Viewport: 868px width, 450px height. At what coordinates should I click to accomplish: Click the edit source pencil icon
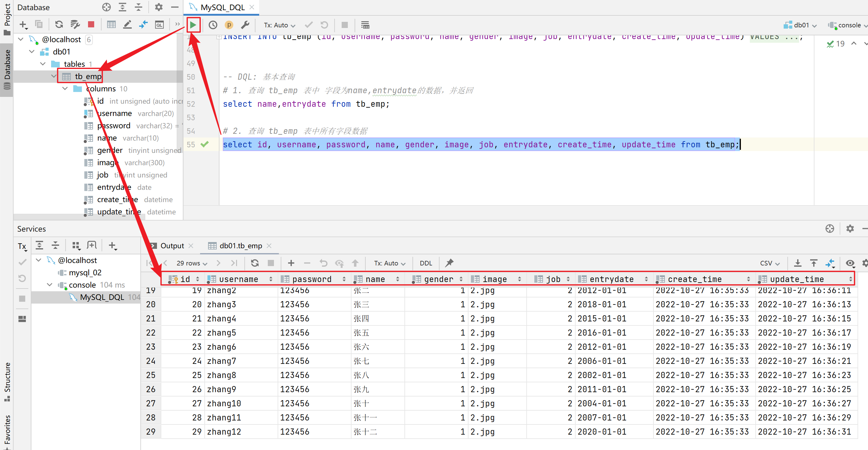tap(127, 24)
